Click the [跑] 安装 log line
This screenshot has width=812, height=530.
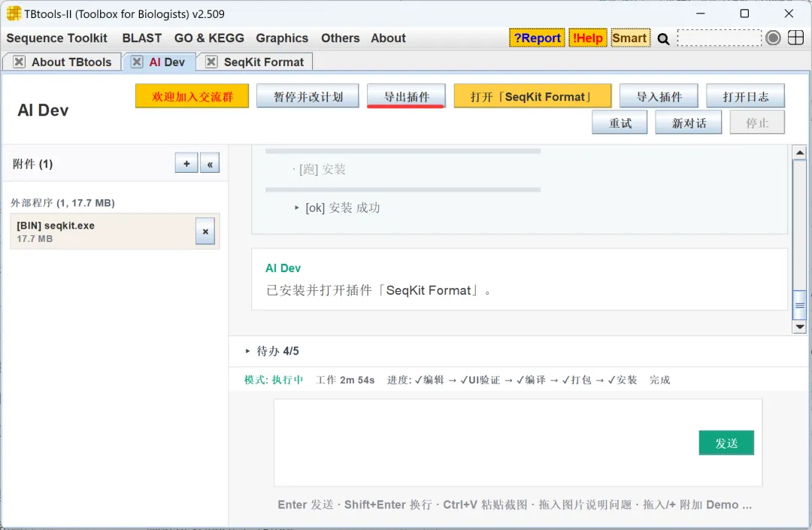click(x=322, y=169)
